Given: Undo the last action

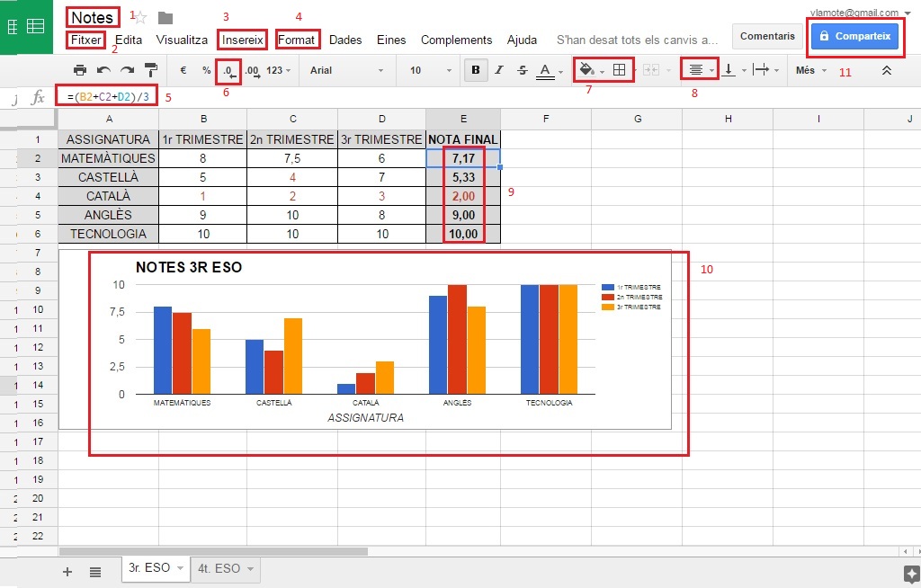Looking at the screenshot, I should pyautogui.click(x=103, y=70).
